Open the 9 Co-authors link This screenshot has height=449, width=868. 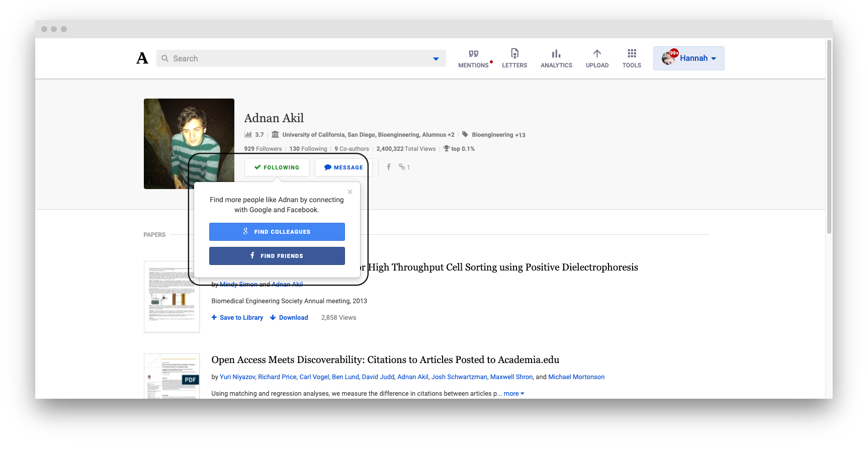point(352,149)
